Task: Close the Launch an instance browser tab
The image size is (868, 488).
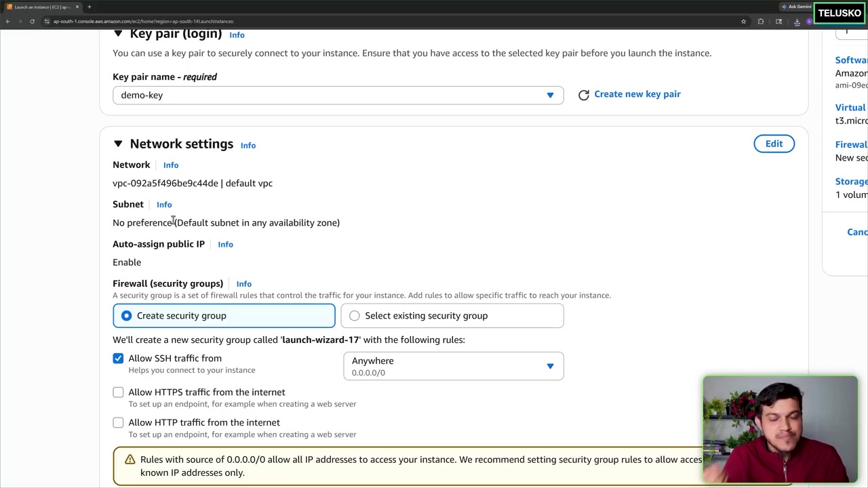Action: 77,7
